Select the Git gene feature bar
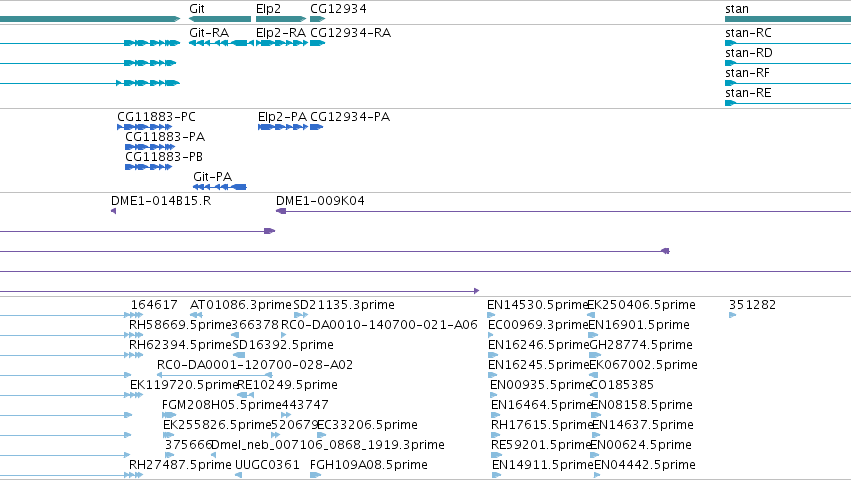Viewport: 851px width, 480px height. click(220, 19)
